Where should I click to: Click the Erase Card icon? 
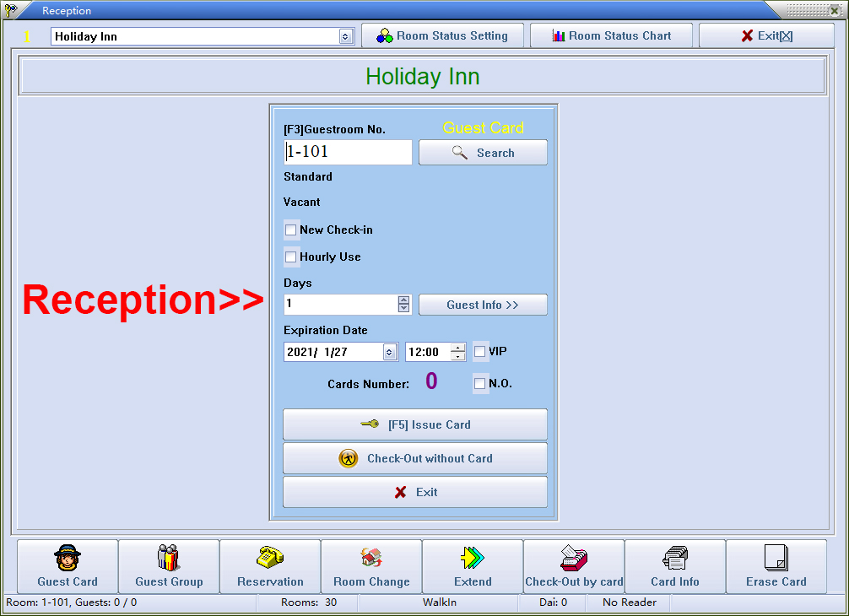tap(776, 559)
